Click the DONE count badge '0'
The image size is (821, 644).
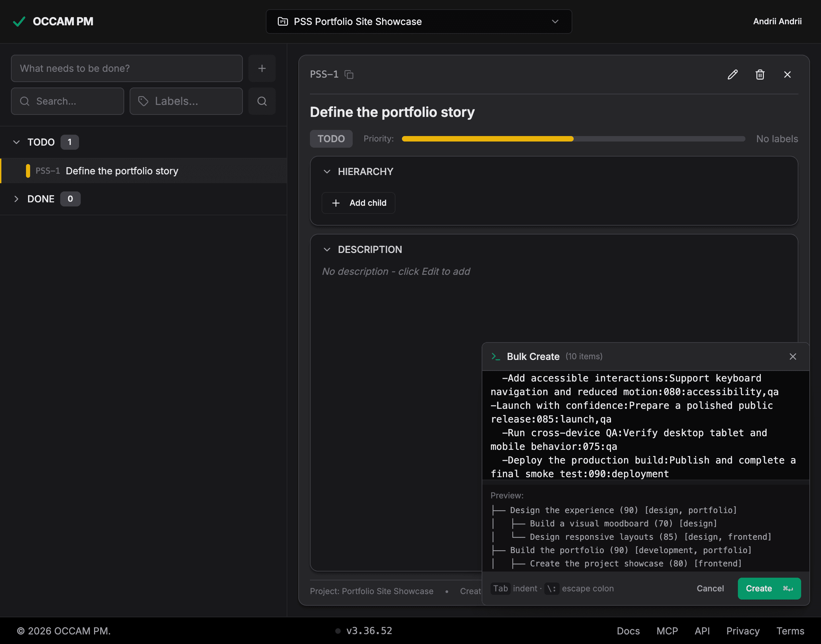pos(70,199)
